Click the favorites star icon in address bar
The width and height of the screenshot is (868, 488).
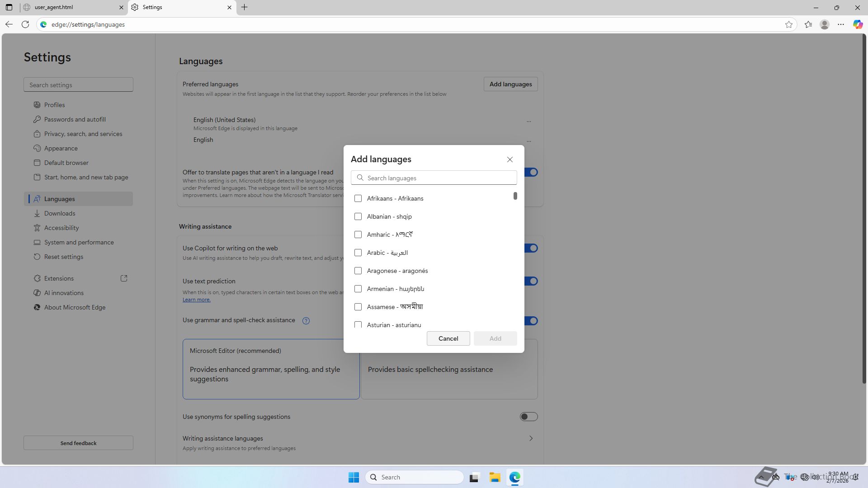789,24
